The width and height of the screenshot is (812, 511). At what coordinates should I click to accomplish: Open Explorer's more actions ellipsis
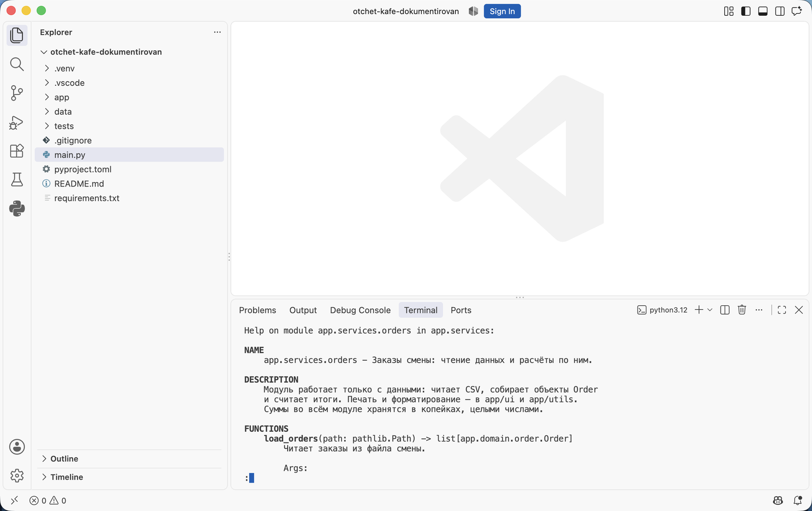217,32
